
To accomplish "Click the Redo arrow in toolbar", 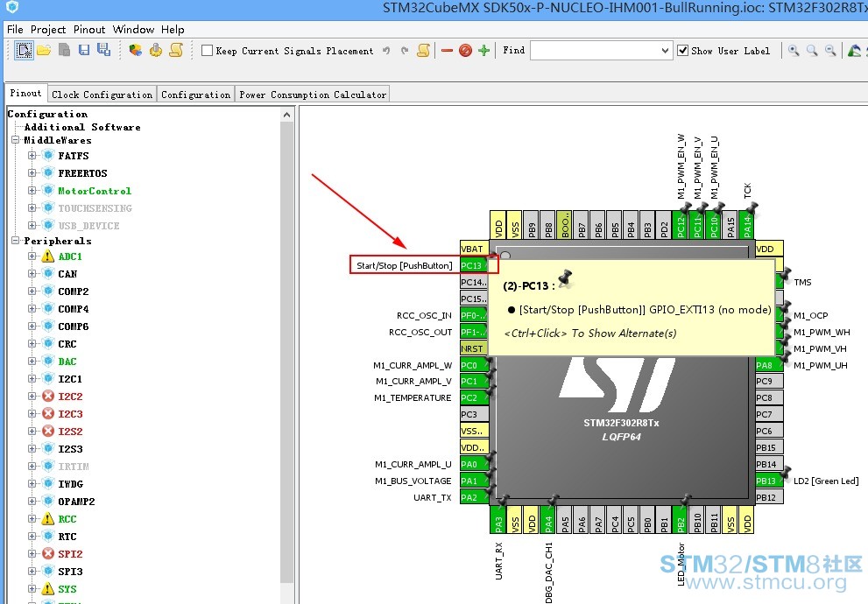I will click(405, 51).
